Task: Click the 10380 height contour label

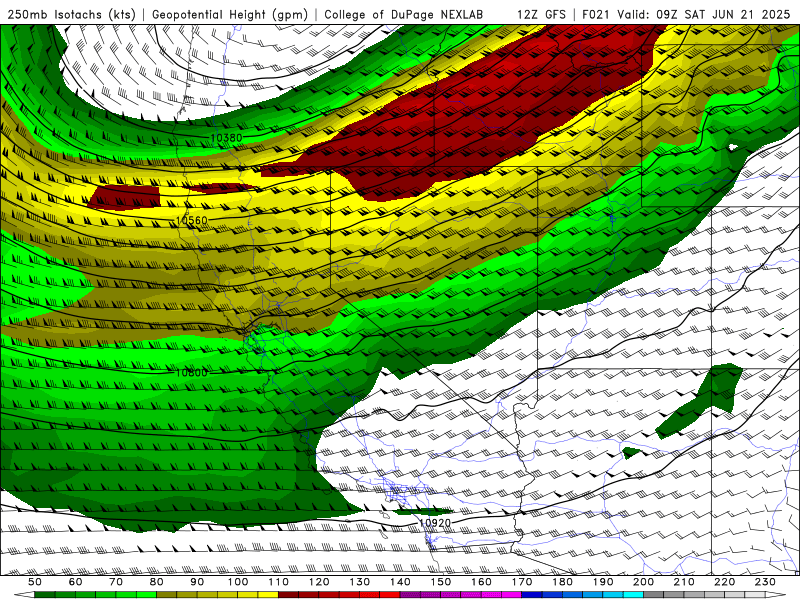Action: (x=226, y=138)
